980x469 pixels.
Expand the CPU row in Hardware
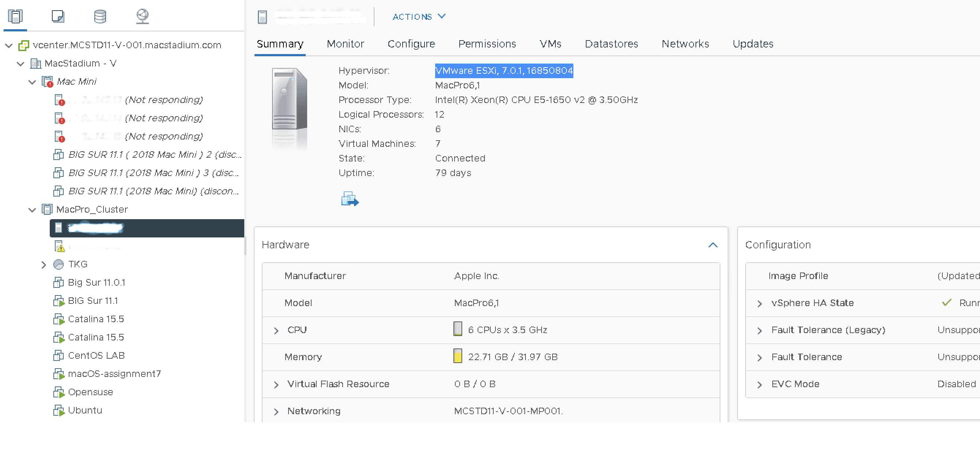point(276,330)
